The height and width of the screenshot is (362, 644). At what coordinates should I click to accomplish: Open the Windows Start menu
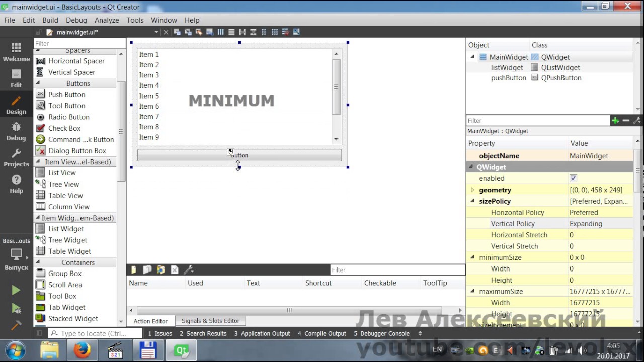coord(16,350)
